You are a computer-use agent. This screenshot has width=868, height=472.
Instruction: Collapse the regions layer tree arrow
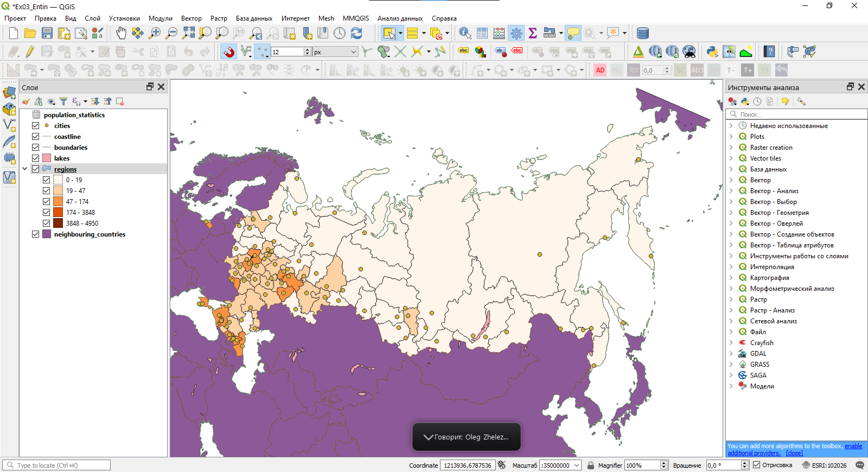(x=25, y=169)
